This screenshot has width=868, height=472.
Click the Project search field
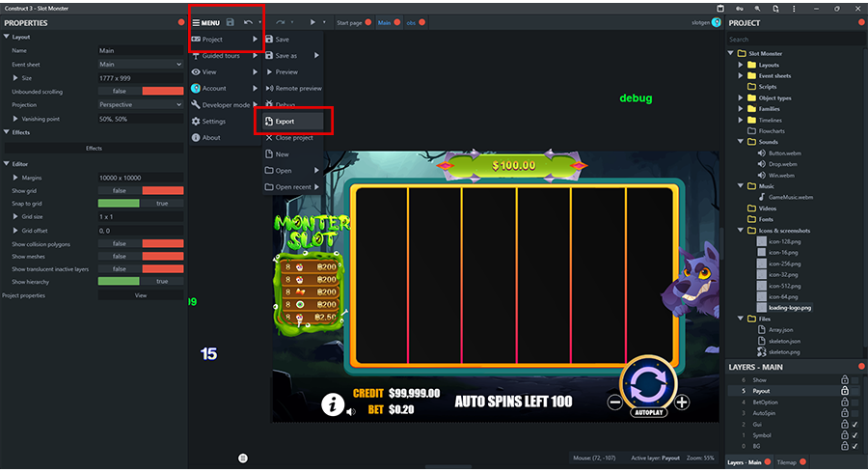tap(795, 40)
